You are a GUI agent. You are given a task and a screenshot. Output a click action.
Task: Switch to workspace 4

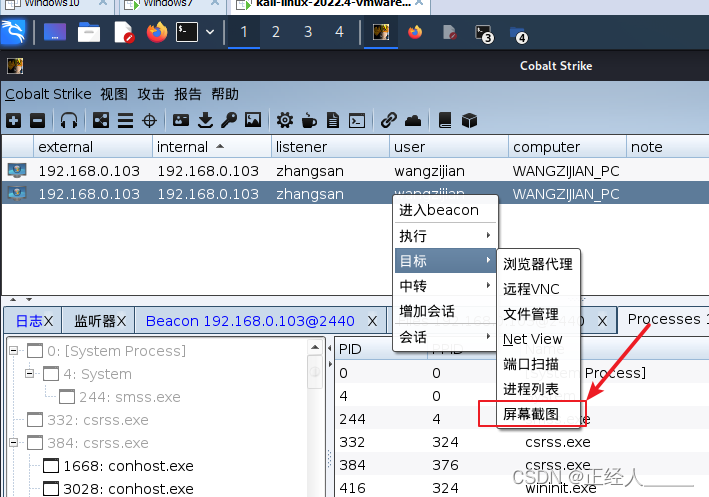point(340,32)
